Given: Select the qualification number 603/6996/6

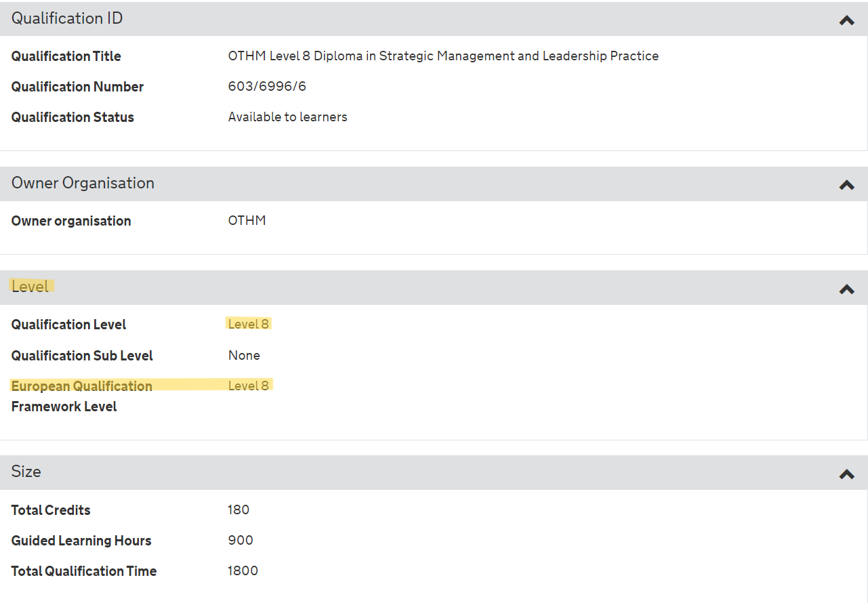Looking at the screenshot, I should click(267, 87).
